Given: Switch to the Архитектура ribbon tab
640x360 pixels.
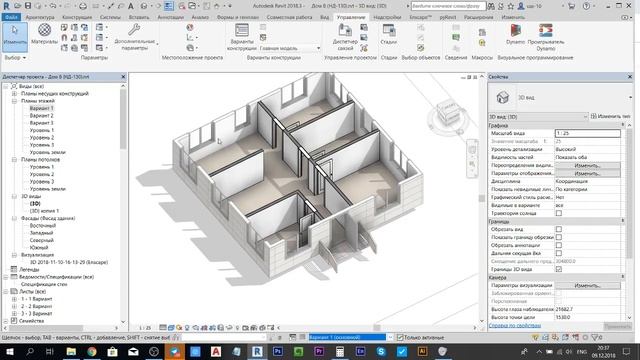Looking at the screenshot, I should pos(40,17).
